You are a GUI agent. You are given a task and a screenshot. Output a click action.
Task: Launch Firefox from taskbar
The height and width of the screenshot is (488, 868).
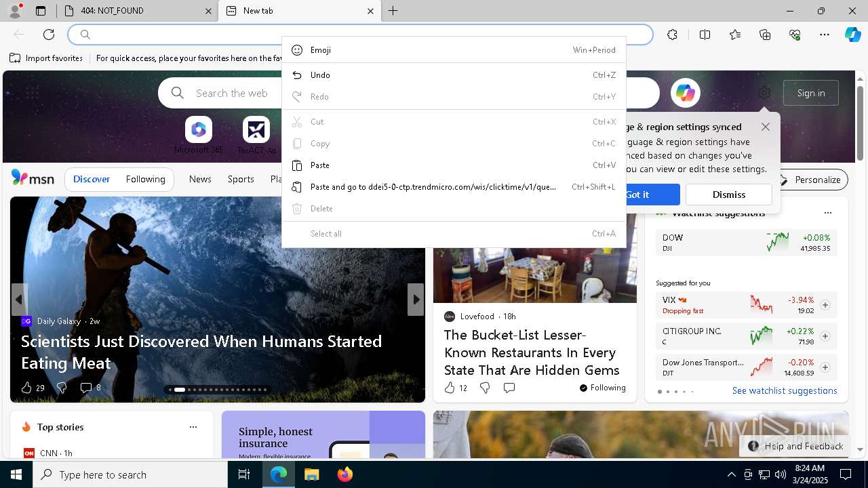coord(345,474)
